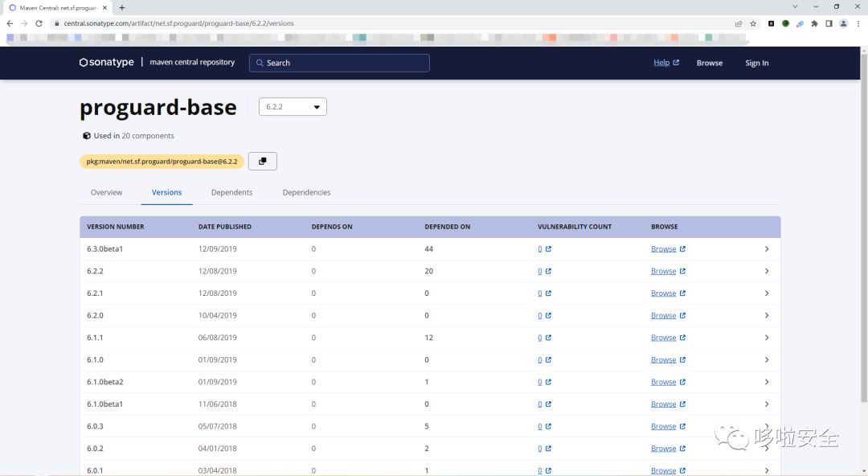The height and width of the screenshot is (476, 868).
Task: Click the browser address bar URL
Action: [178, 23]
